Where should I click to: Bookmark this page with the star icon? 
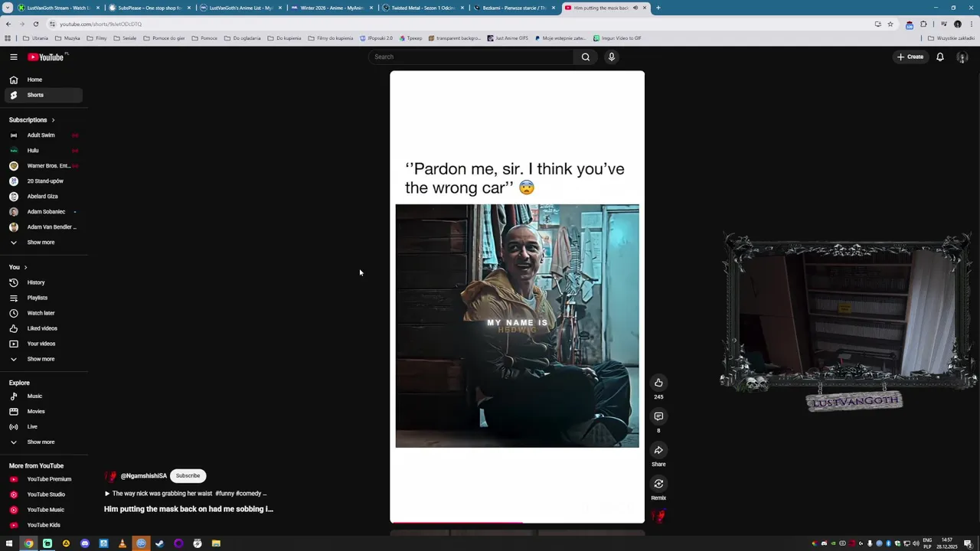click(x=890, y=24)
